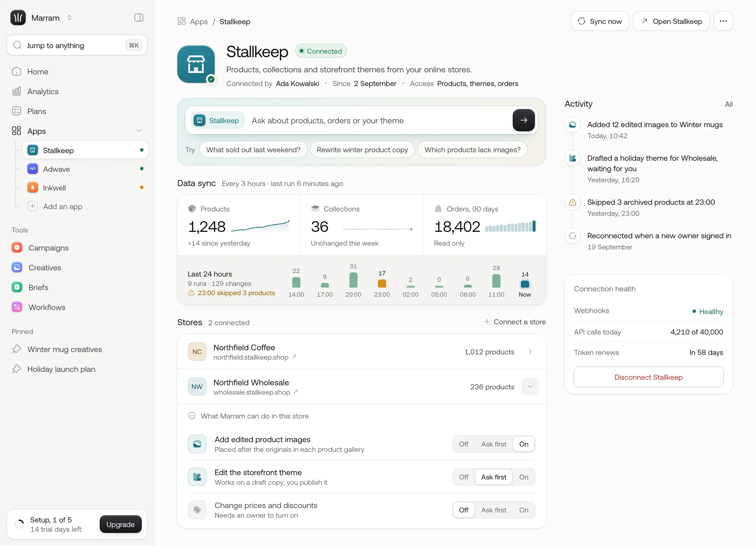Set Add edited product images to Off
Viewport: 756px width, 546px height.
point(463,444)
